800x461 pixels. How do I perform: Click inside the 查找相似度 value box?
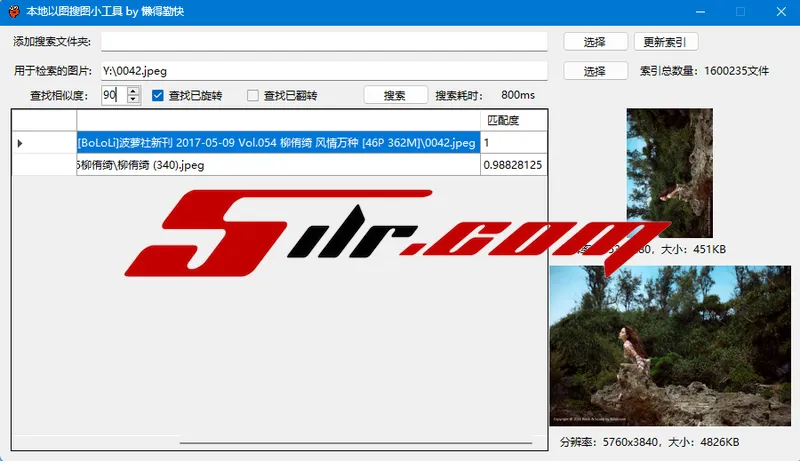pyautogui.click(x=113, y=95)
